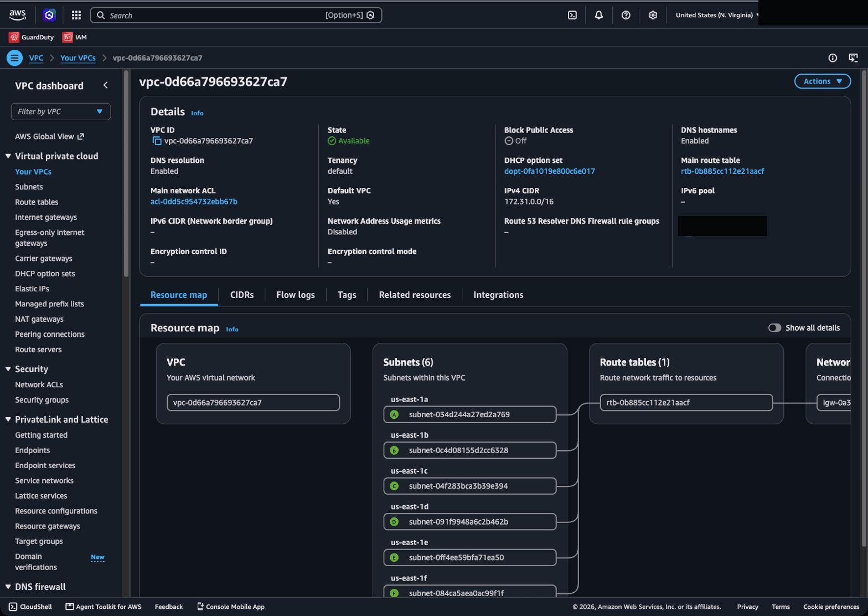The image size is (868, 616).
Task: Click the AWS search field
Action: pyautogui.click(x=236, y=15)
